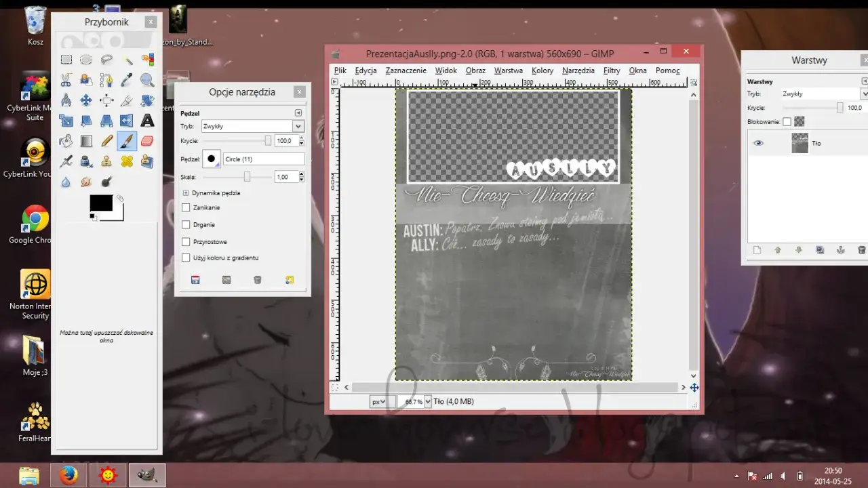Open the px unit dropdown in status bar
The image size is (868, 488).
tap(378, 402)
